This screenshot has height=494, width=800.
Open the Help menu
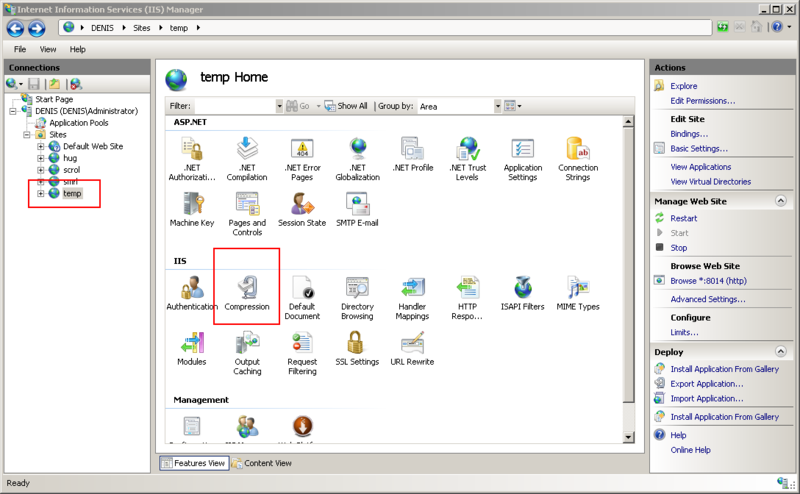point(78,50)
